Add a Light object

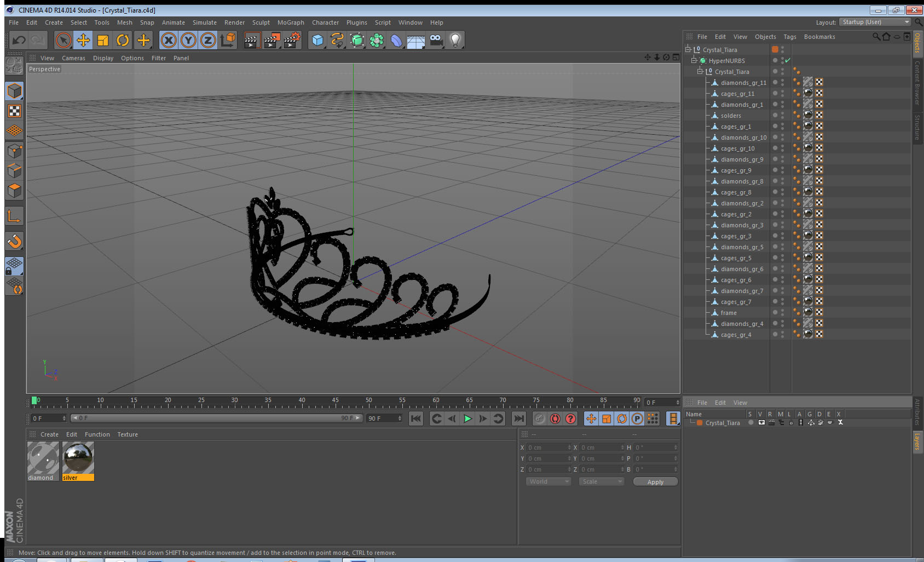[x=455, y=40]
